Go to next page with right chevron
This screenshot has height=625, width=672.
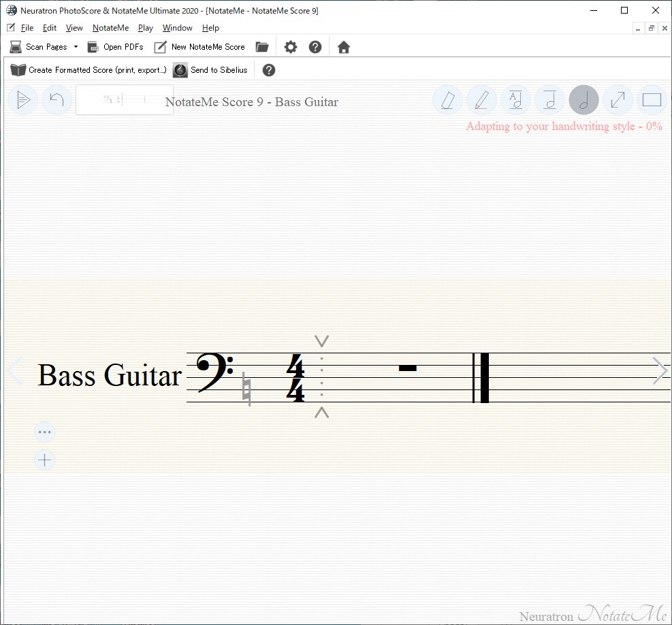tap(660, 370)
